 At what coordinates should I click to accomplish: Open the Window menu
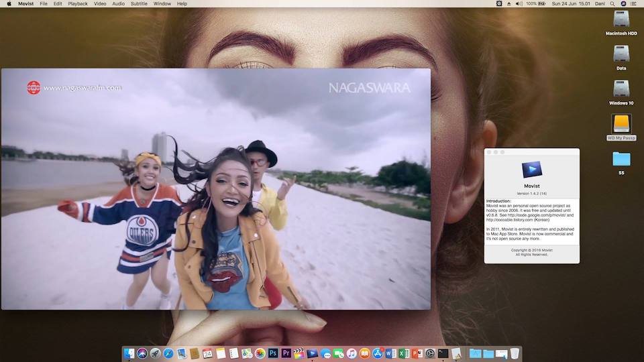pyautogui.click(x=162, y=4)
